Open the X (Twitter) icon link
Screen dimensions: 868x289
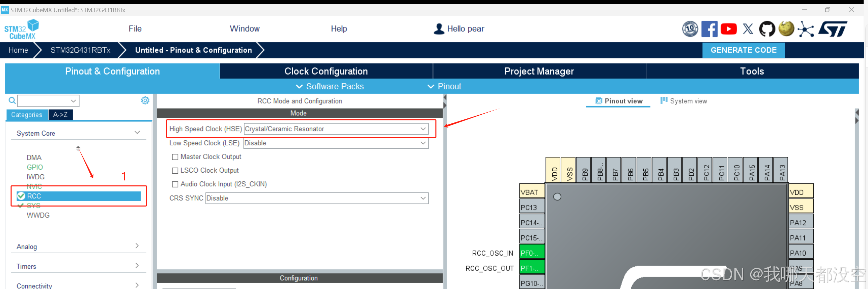pos(748,29)
